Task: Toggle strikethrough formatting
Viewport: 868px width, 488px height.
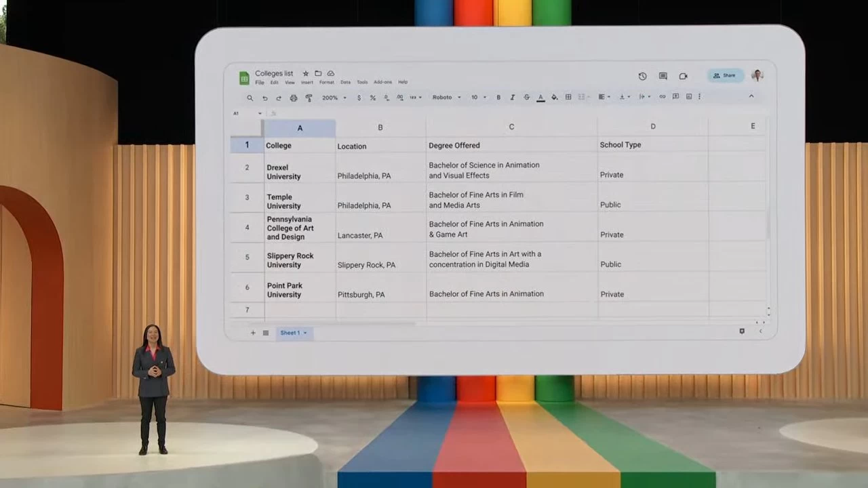Action: [x=526, y=98]
